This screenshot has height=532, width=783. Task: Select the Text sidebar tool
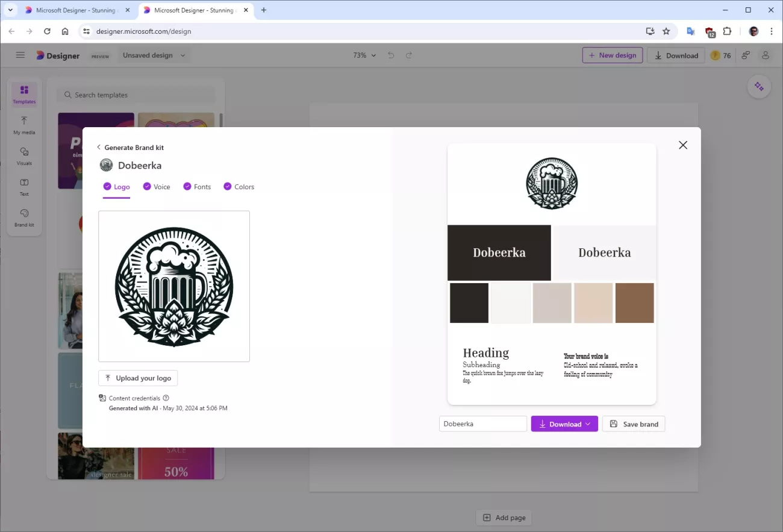(24, 187)
